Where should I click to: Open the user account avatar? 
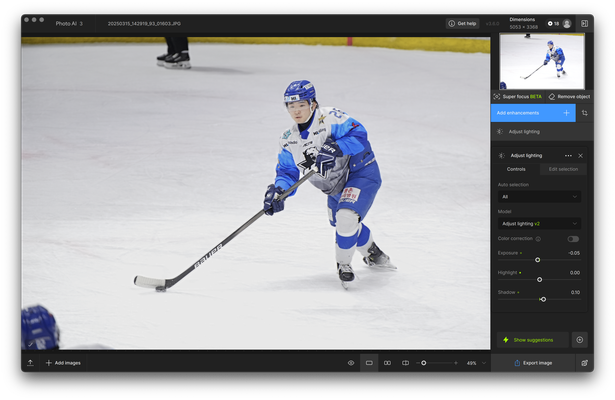pos(567,24)
